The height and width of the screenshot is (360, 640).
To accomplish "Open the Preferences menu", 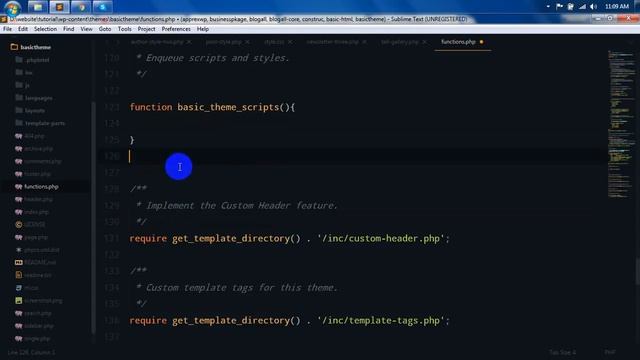I will point(176,29).
